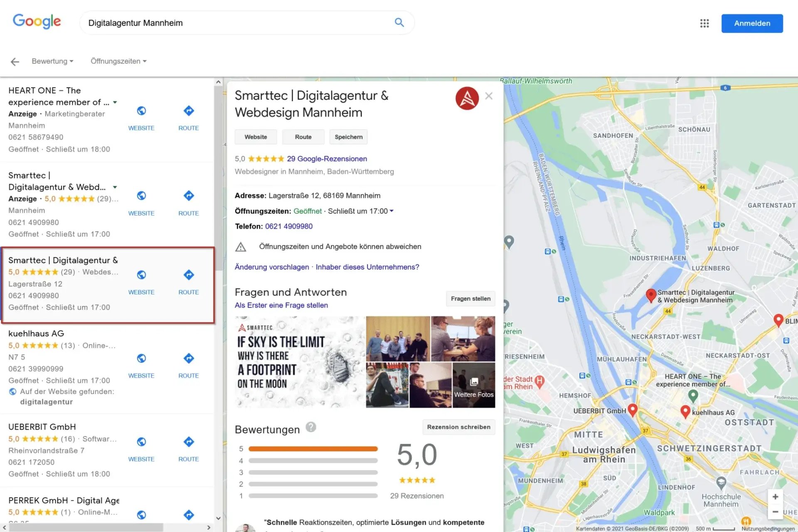Image resolution: width=798 pixels, height=532 pixels.
Task: Click the back arrow next to Bewertung
Action: pos(15,61)
